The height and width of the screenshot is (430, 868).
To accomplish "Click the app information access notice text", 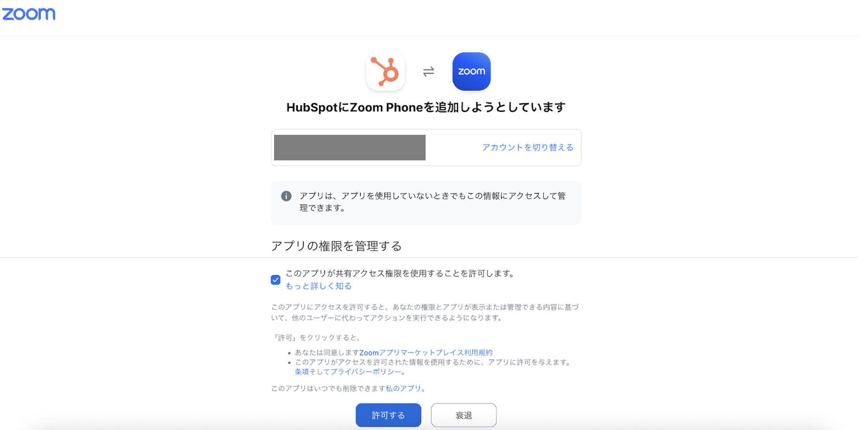I will pyautogui.click(x=433, y=202).
